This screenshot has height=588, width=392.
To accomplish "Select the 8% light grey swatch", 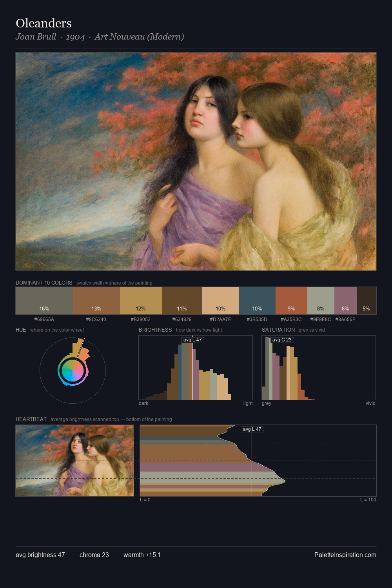I will pyautogui.click(x=321, y=301).
